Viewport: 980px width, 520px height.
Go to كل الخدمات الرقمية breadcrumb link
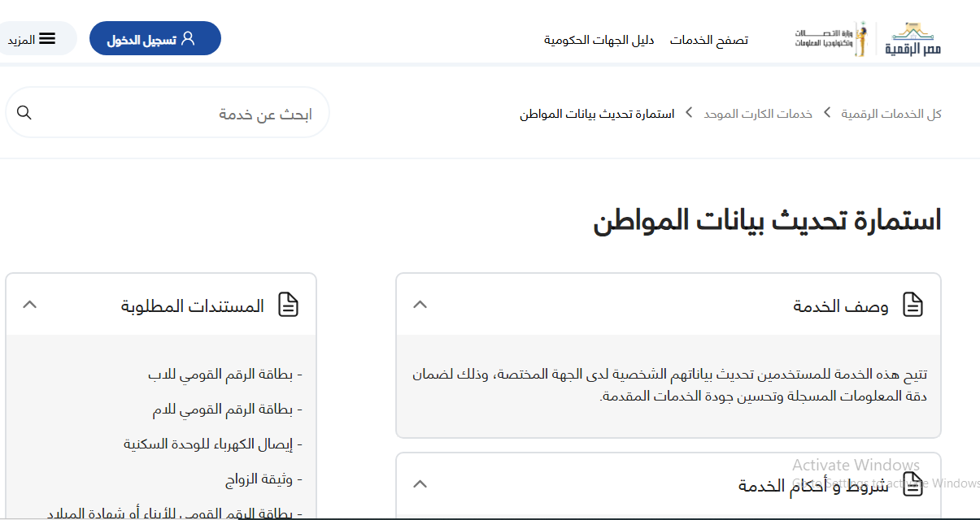891,114
